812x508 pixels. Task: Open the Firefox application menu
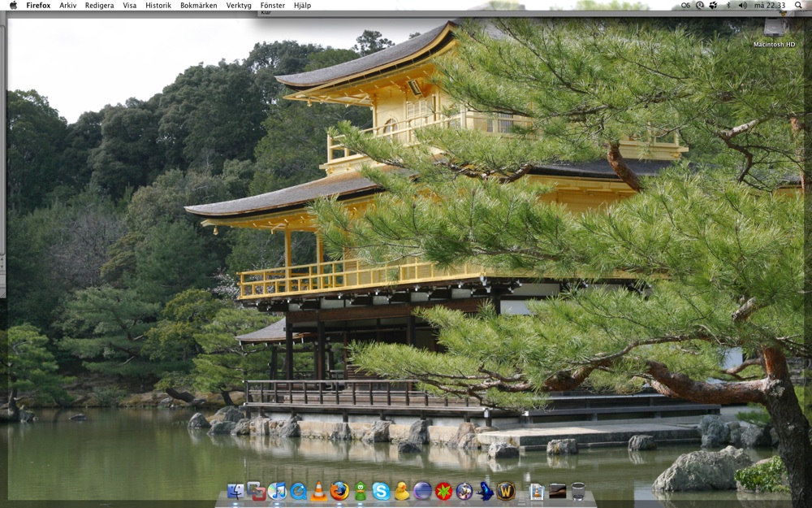click(38, 5)
